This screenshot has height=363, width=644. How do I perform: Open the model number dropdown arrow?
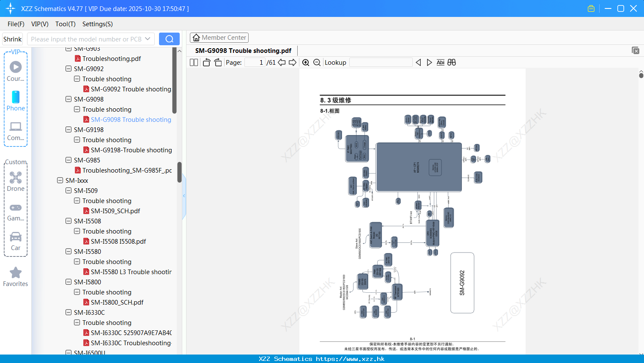point(148,39)
